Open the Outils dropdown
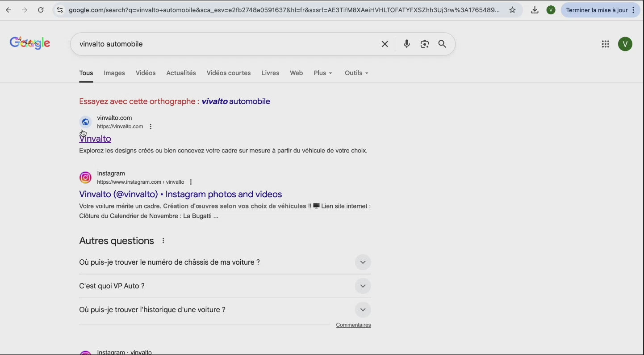This screenshot has height=355, width=644. coord(356,73)
